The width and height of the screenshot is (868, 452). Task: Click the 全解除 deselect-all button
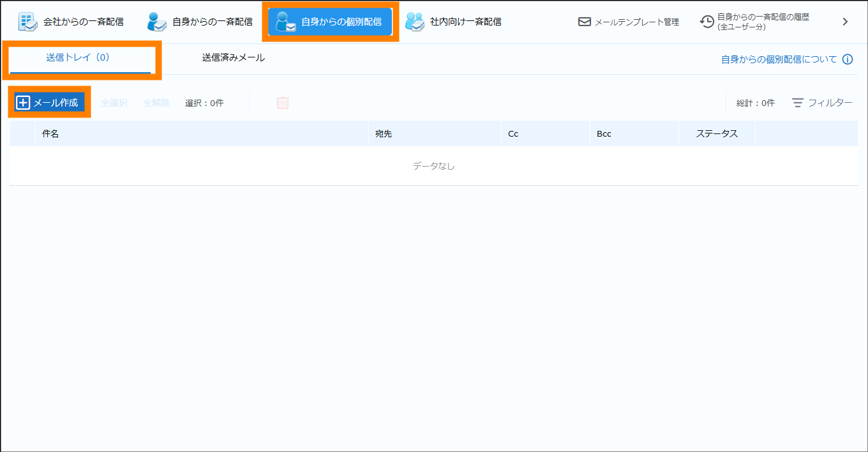point(156,103)
